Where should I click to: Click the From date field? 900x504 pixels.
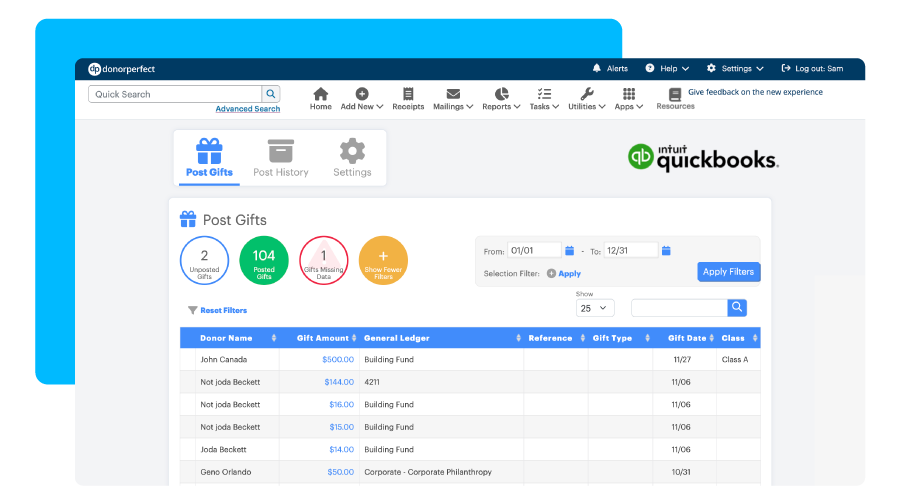pyautogui.click(x=534, y=250)
